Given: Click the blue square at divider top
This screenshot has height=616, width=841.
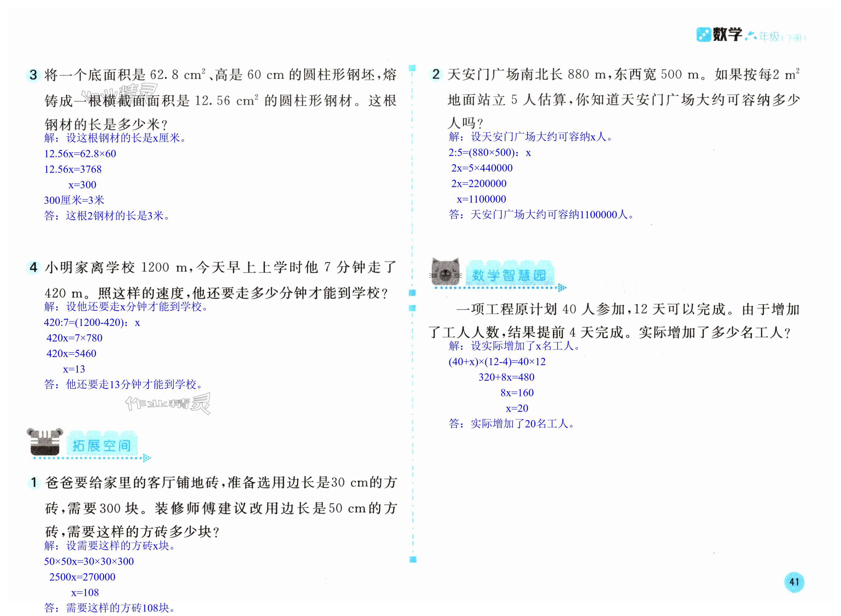Looking at the screenshot, I should [x=412, y=68].
